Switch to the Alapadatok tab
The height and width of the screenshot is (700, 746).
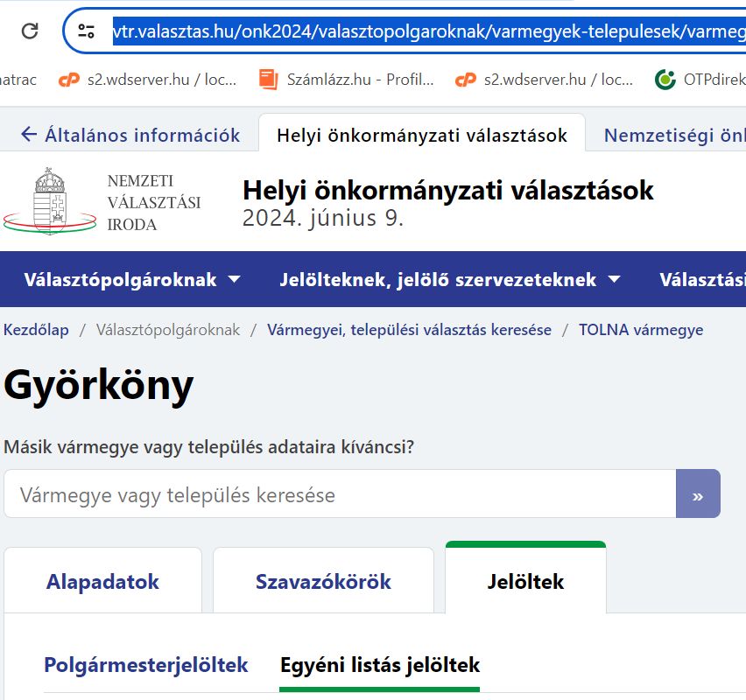(x=102, y=582)
